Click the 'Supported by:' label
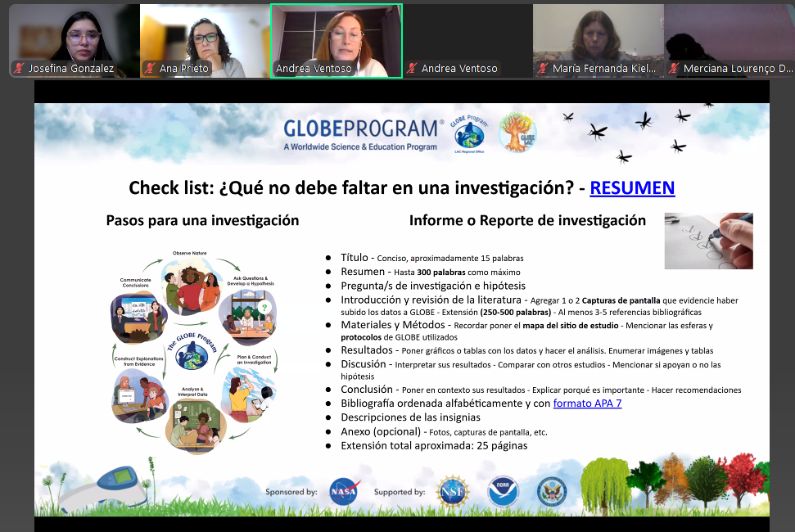The height and width of the screenshot is (532, 795). tap(400, 492)
